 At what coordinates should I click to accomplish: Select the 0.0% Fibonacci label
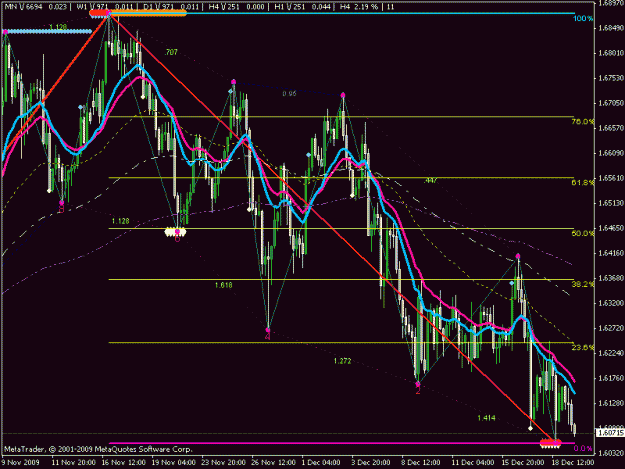pyautogui.click(x=583, y=448)
